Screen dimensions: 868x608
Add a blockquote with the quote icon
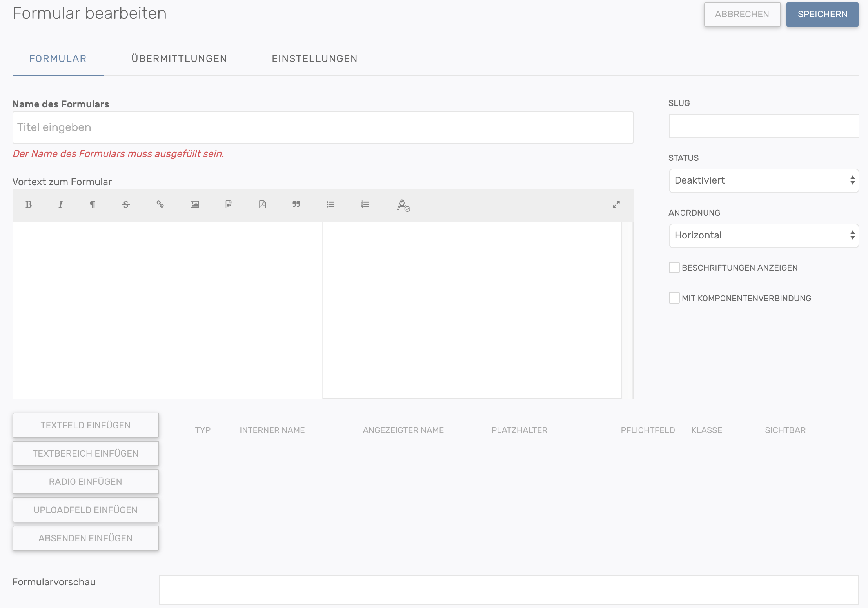(x=296, y=204)
